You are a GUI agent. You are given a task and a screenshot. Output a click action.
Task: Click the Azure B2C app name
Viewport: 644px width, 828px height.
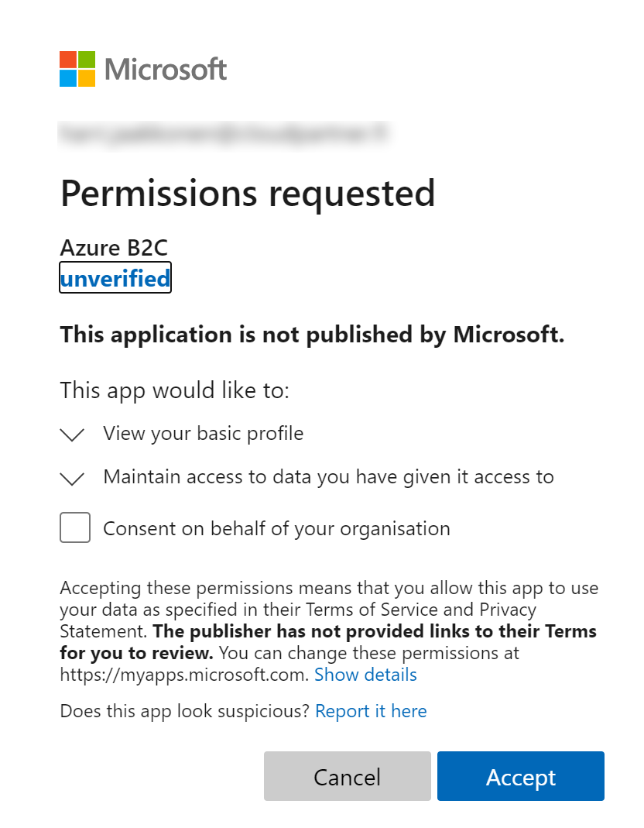tap(114, 248)
